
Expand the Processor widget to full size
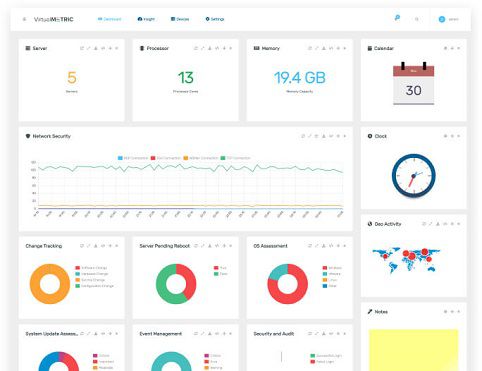pos(203,48)
